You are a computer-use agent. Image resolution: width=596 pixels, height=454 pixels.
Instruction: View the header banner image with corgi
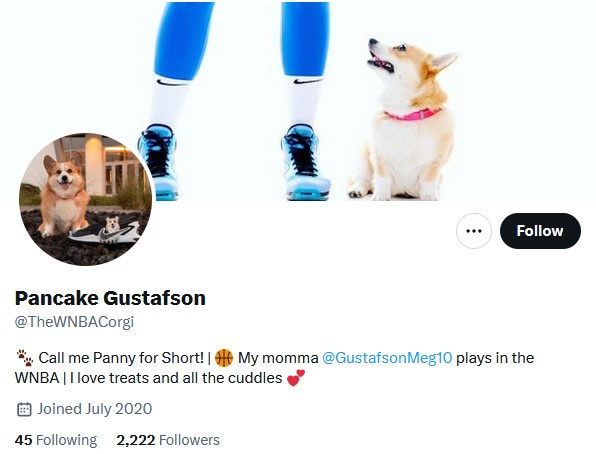[298, 100]
